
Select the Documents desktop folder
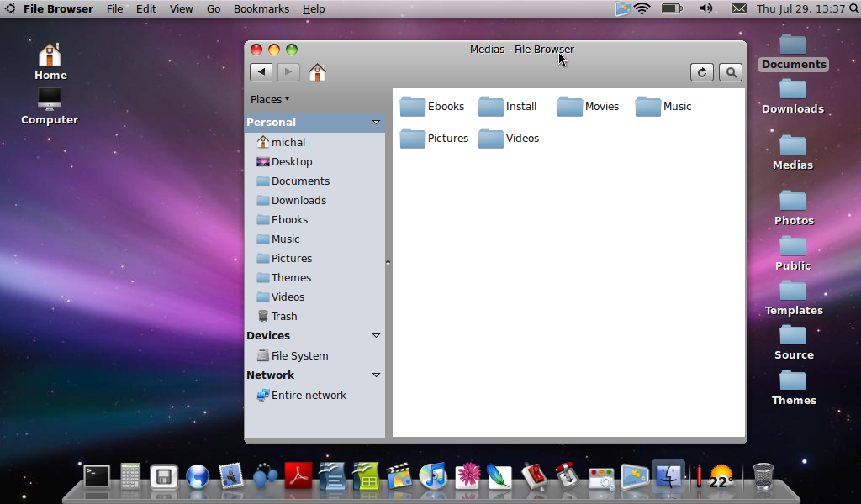[794, 52]
